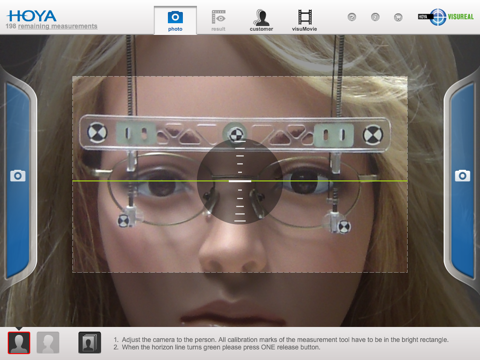Viewport: 480px width, 360px height.
Task: Open the customer section
Action: (261, 21)
